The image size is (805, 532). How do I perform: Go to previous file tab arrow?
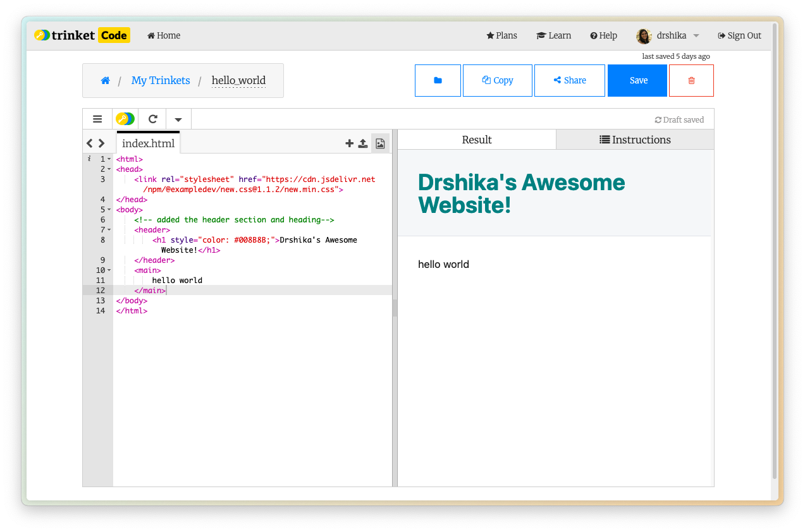90,143
